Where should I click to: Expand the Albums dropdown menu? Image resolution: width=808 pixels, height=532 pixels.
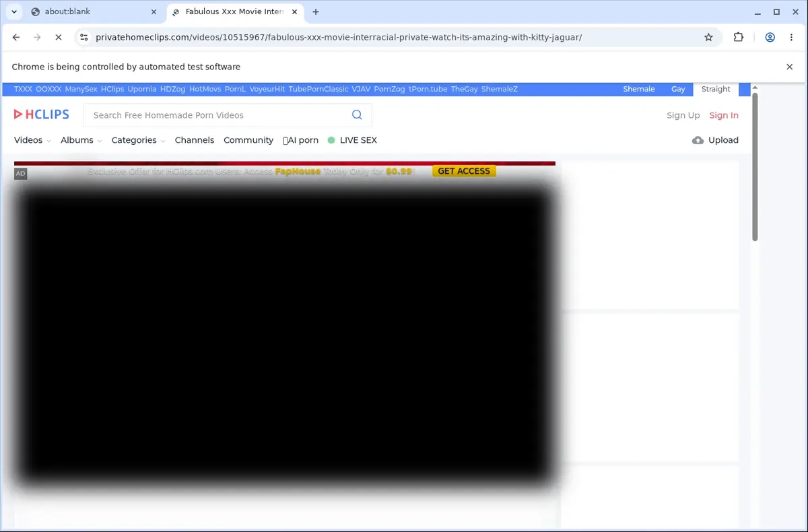click(81, 140)
